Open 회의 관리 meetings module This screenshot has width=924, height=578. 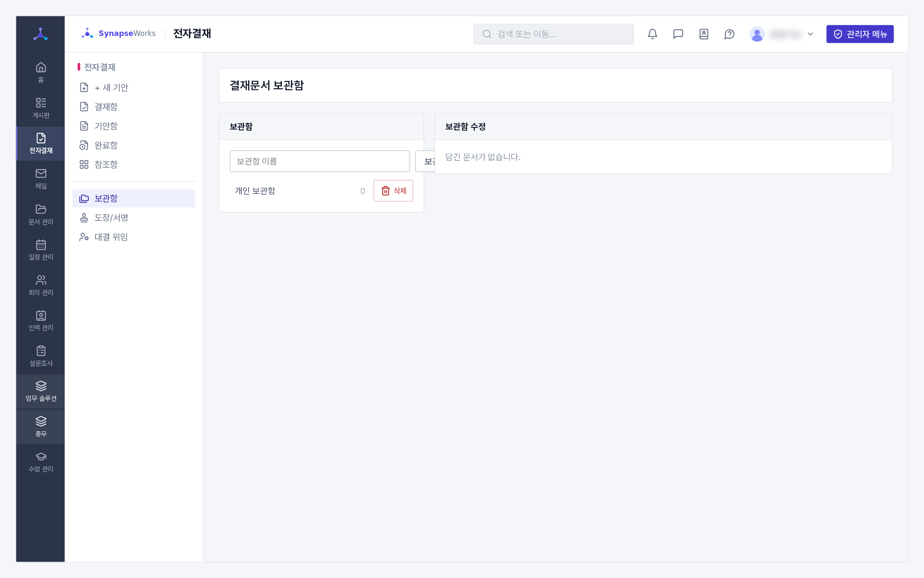[x=41, y=285]
